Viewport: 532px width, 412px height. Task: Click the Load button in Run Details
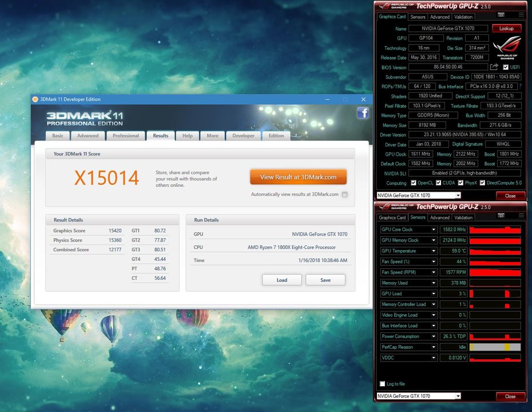click(281, 280)
